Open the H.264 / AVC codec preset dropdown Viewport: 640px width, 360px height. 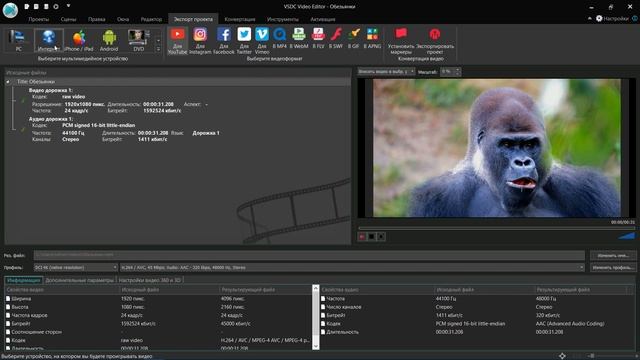(x=352, y=267)
